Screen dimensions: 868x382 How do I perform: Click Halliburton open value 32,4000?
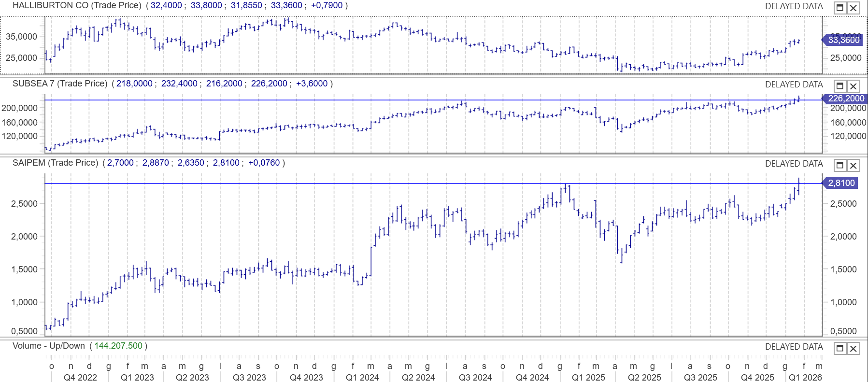(x=166, y=5)
